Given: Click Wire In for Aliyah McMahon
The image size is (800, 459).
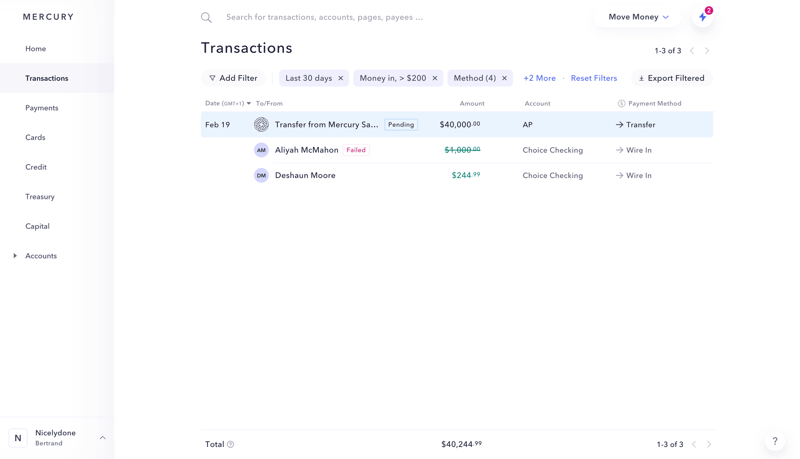Looking at the screenshot, I should pos(634,150).
